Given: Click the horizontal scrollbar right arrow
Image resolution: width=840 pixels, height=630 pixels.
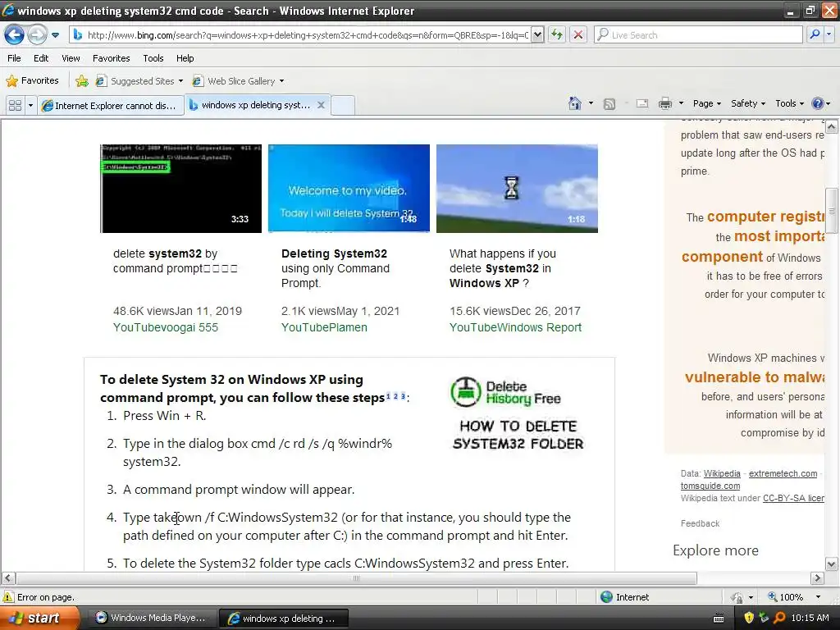Looking at the screenshot, I should coord(817,578).
